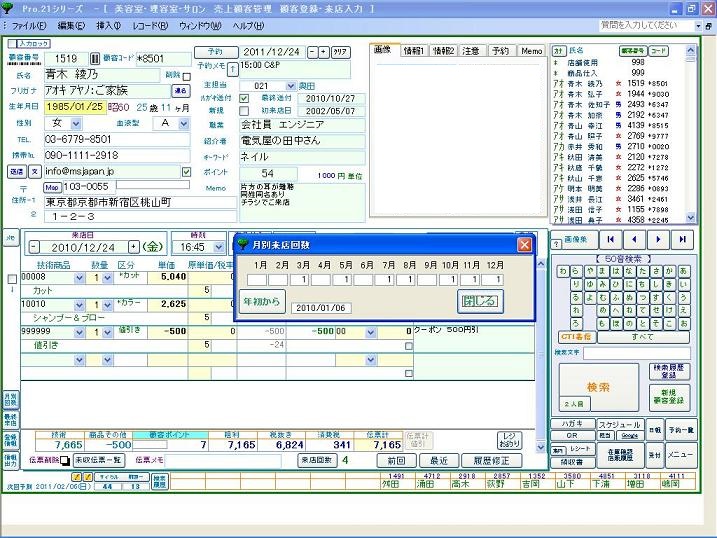Switch to the 情報1 tab
Screen dimensions: 717x538
[414, 50]
